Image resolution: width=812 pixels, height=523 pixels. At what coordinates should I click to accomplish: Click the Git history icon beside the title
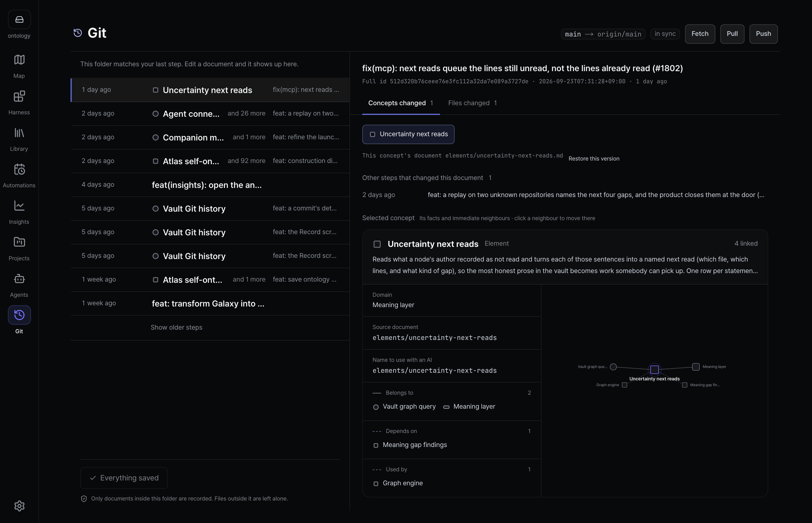(x=78, y=33)
